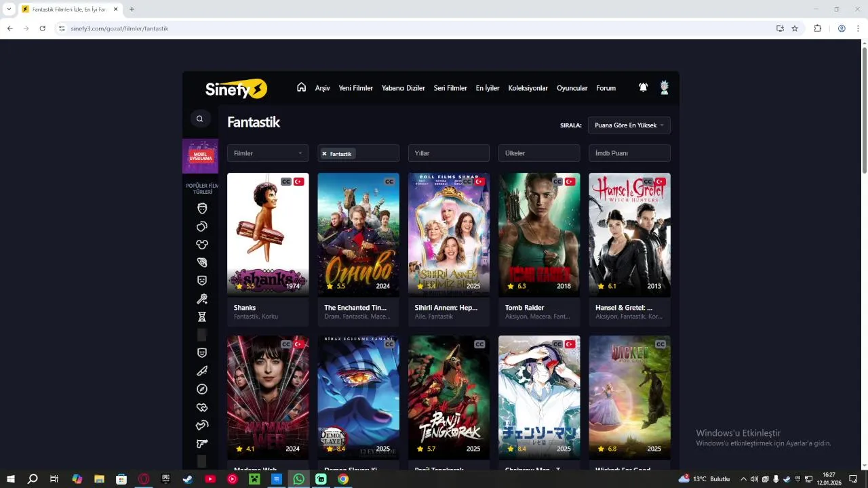
Task: Show hidden system tray icons
Action: 743,479
